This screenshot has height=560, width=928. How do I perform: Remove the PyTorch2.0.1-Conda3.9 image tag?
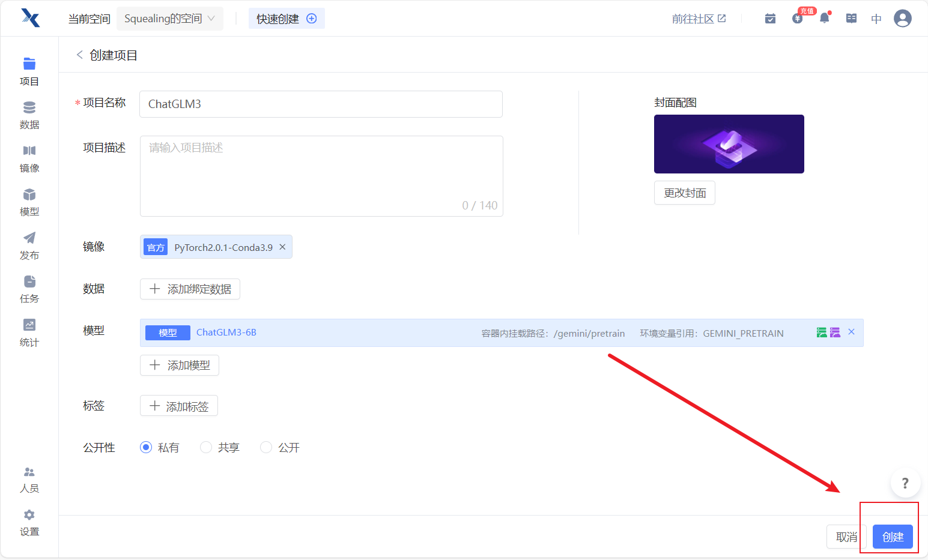[282, 247]
